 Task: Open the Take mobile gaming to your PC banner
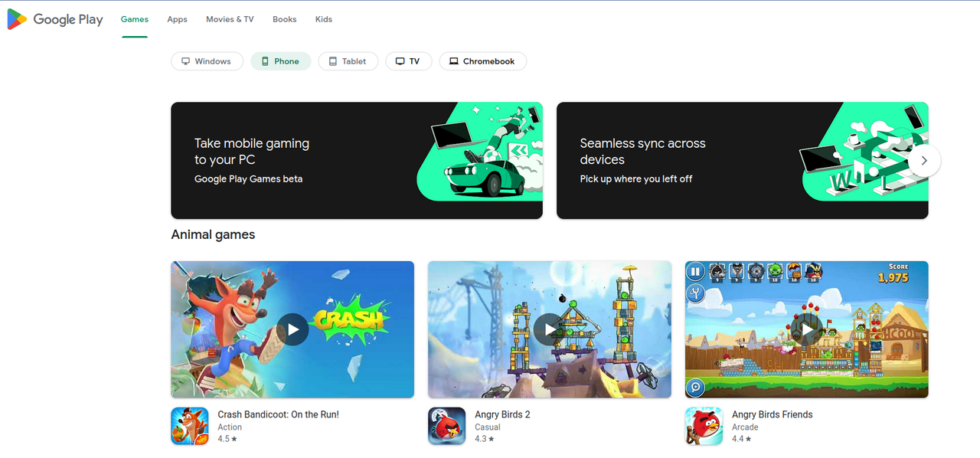click(x=357, y=161)
